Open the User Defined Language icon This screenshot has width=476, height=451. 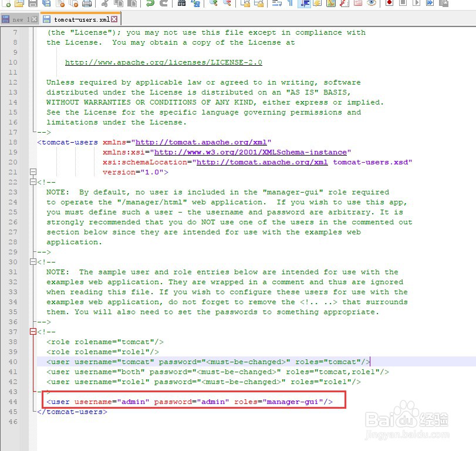[317, 3]
